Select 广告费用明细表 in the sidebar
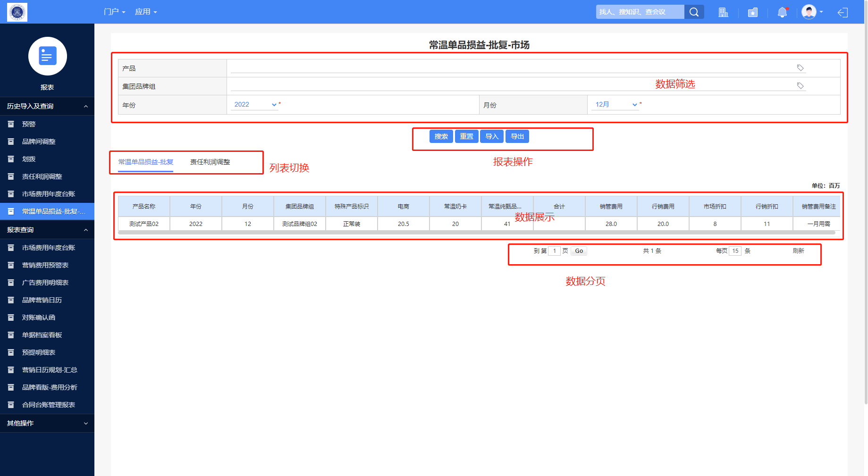 (x=45, y=283)
